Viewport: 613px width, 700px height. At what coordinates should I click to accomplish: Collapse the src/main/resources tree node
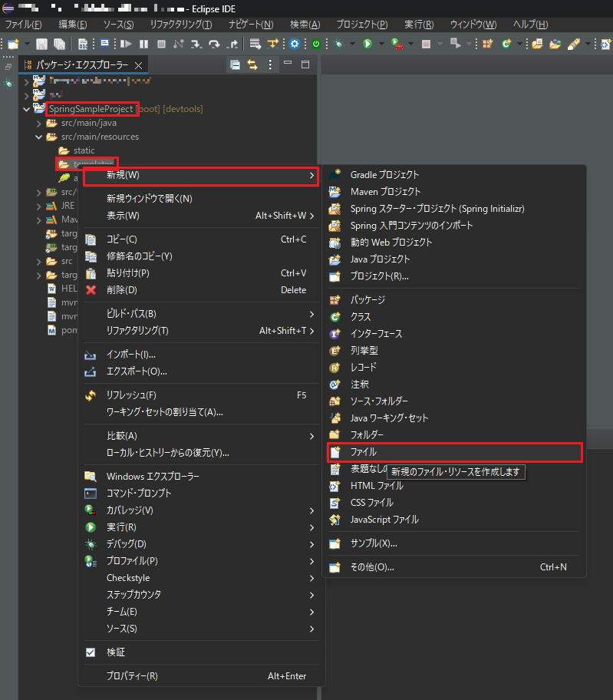pos(39,137)
